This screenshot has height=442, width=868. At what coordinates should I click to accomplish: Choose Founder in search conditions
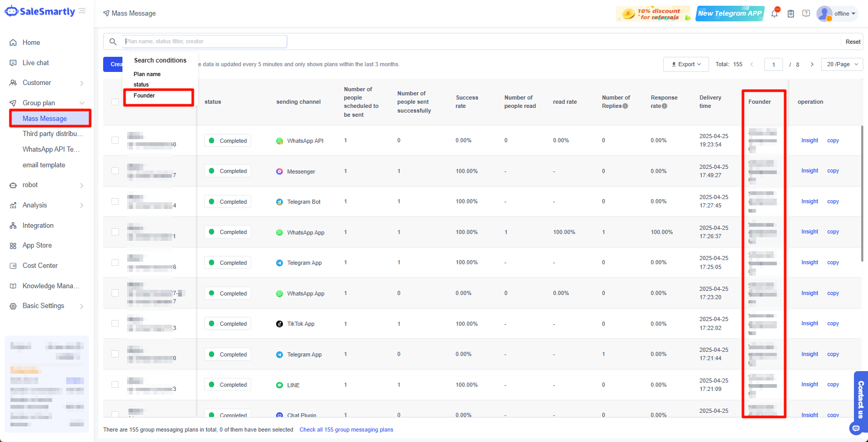coord(144,96)
